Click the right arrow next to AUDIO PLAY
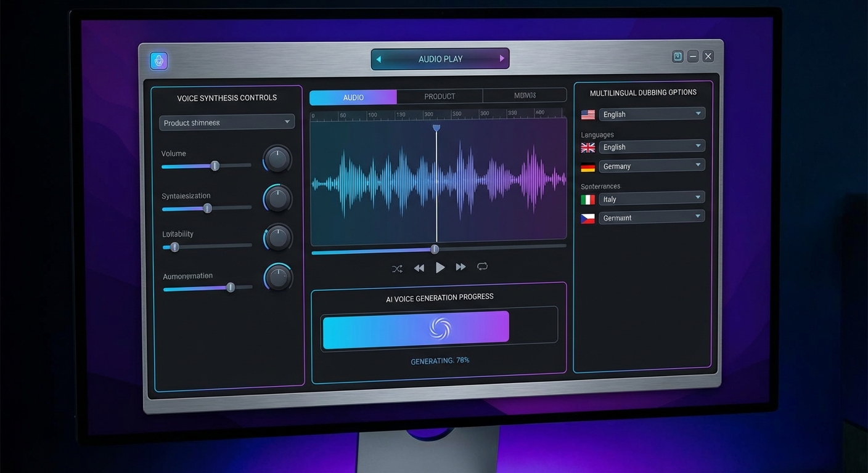Viewport: 868px width, 473px height. pyautogui.click(x=501, y=59)
